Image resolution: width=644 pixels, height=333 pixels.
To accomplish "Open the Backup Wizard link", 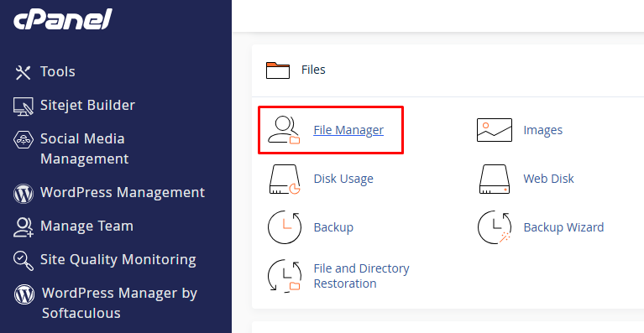I will tap(563, 227).
